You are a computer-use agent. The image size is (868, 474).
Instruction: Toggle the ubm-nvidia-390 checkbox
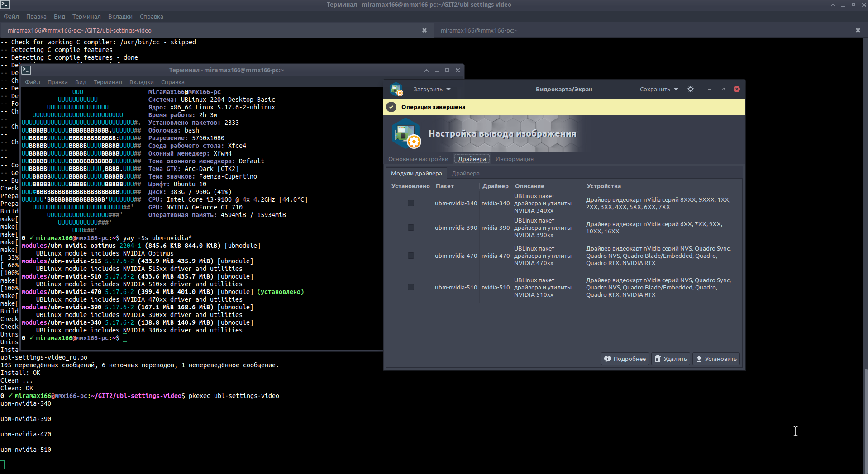click(410, 228)
